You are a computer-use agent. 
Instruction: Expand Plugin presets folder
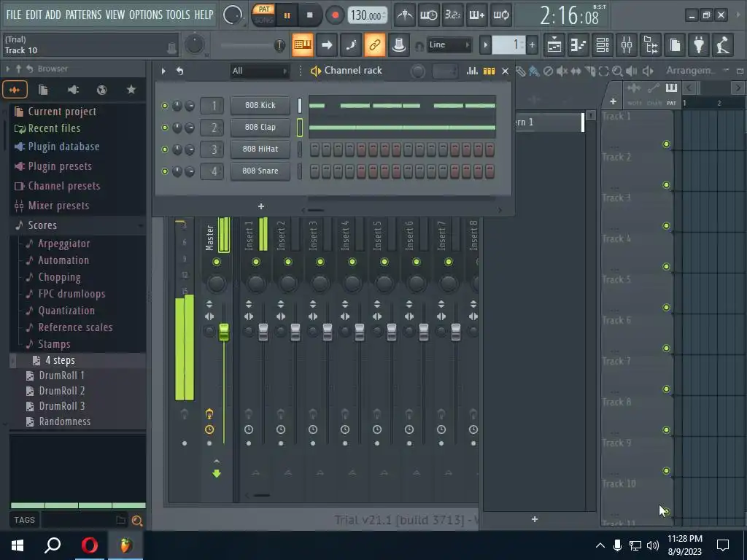point(60,166)
